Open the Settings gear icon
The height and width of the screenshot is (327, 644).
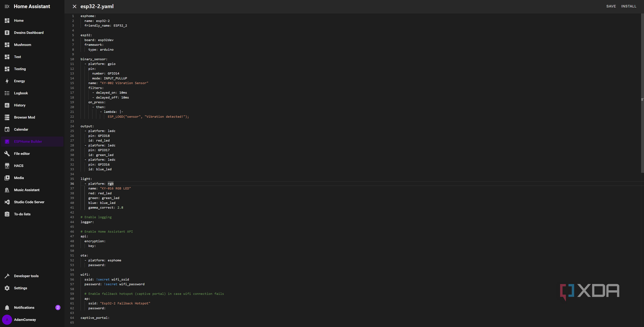[x=7, y=288]
